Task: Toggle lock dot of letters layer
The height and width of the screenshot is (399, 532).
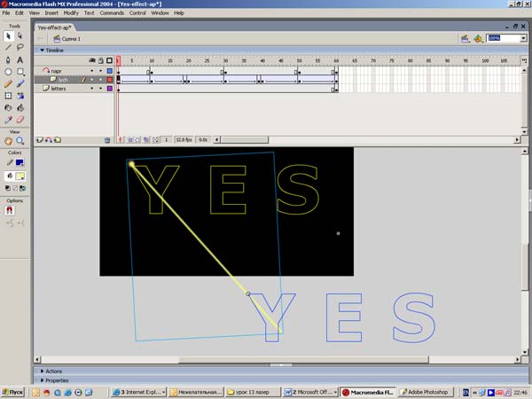Action: 100,89
